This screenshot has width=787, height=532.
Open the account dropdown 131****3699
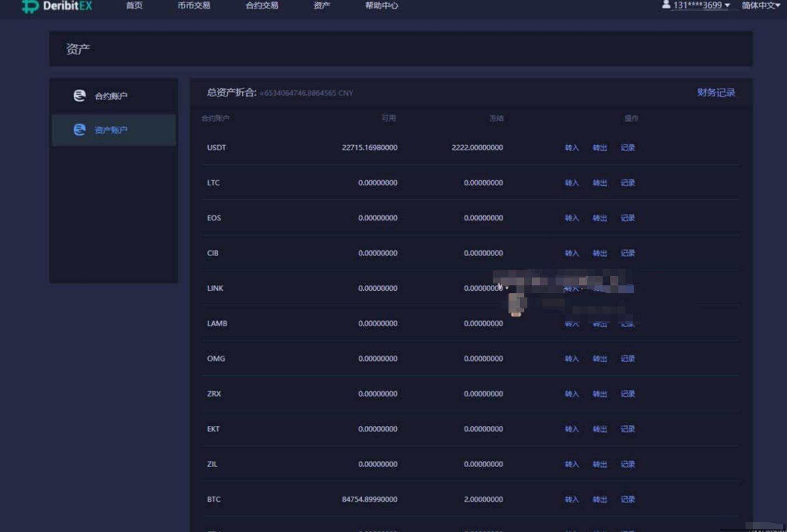pyautogui.click(x=701, y=5)
